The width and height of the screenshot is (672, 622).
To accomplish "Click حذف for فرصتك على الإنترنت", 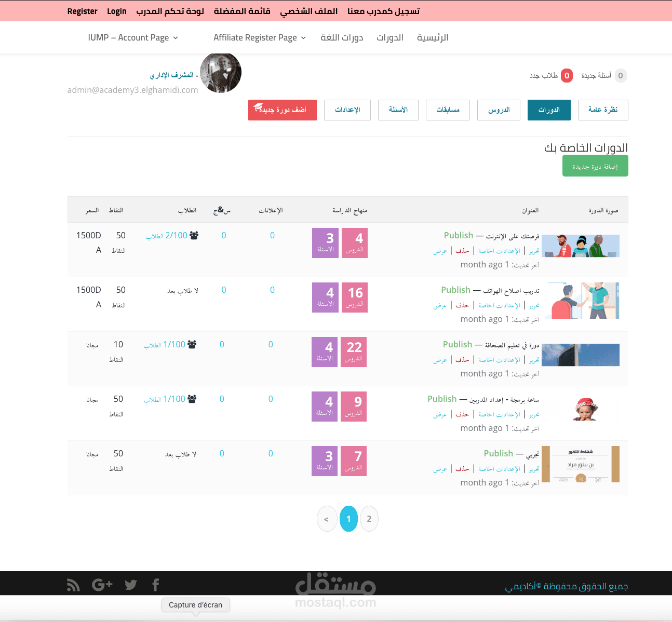I will [x=462, y=251].
